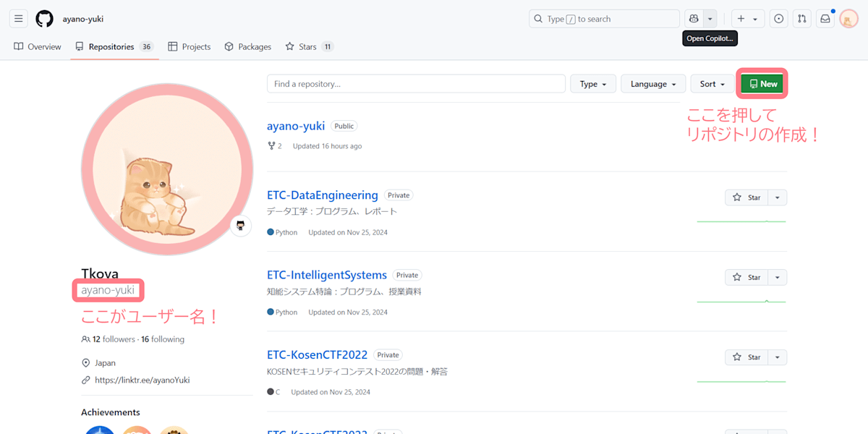868x434 pixels.
Task: Click the Achievements heading
Action: [x=111, y=412]
